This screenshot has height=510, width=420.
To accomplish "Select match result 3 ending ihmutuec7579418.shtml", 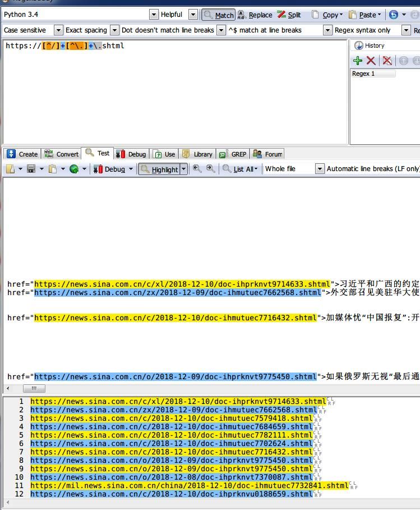I will [172, 419].
